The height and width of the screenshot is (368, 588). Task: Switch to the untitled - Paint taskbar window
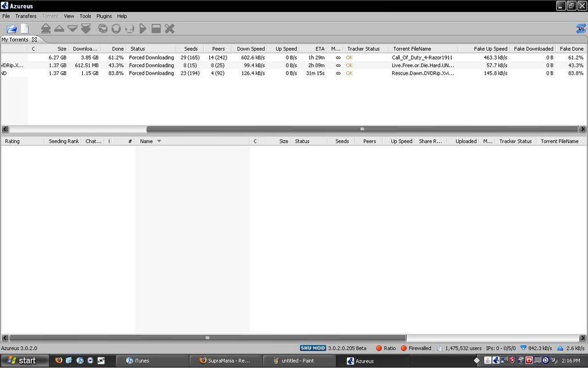299,361
